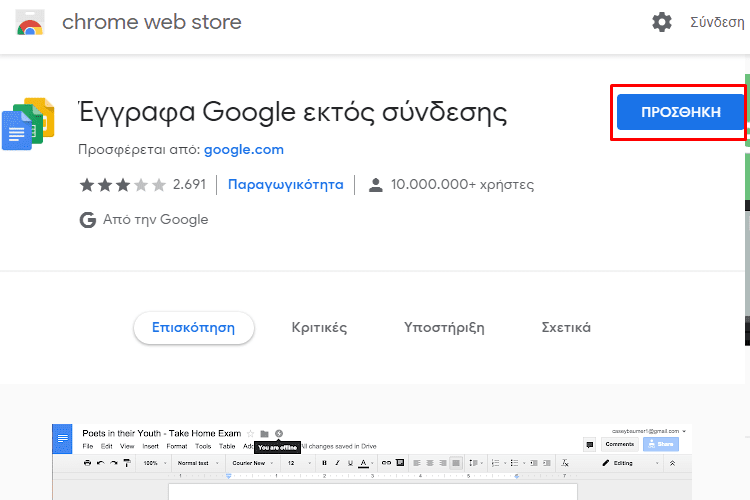Click the 2.691 ratings count
The height and width of the screenshot is (500, 750).
point(189,185)
